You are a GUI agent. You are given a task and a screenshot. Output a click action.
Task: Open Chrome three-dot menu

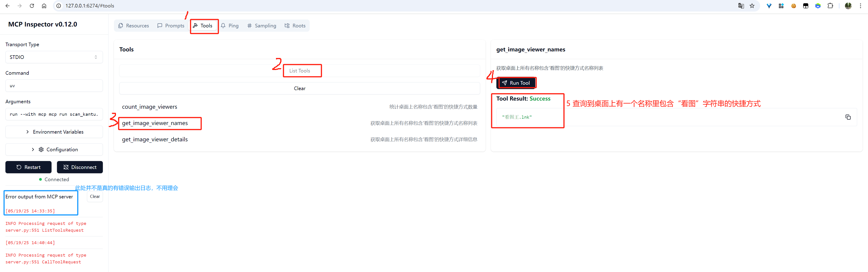(860, 6)
